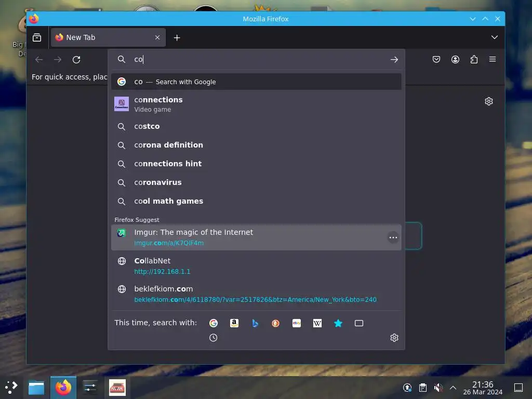Click the connections game thumbnail icon

tap(122, 104)
